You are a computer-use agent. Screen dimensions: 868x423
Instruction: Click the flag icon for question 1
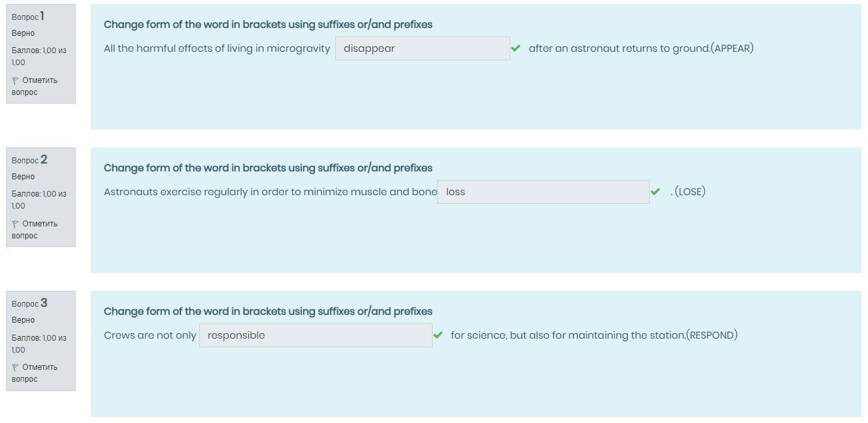[x=15, y=80]
